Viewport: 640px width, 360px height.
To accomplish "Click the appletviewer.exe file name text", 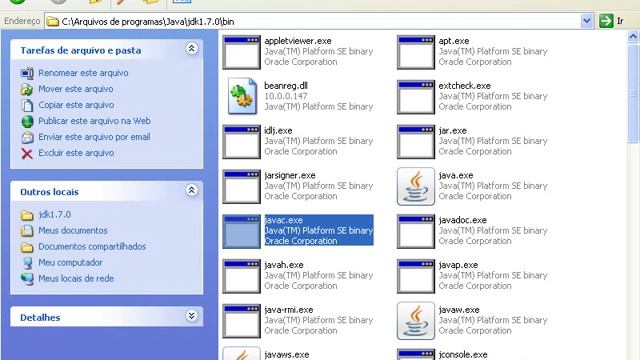I will pos(298,41).
